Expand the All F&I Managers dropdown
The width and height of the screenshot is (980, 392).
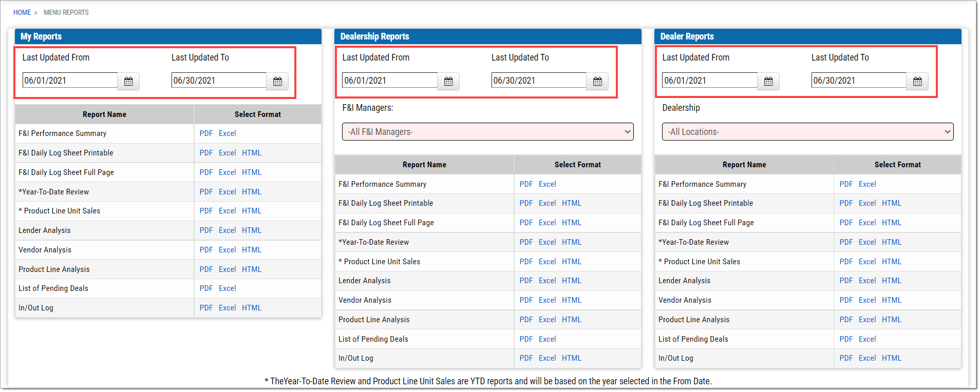(x=487, y=132)
